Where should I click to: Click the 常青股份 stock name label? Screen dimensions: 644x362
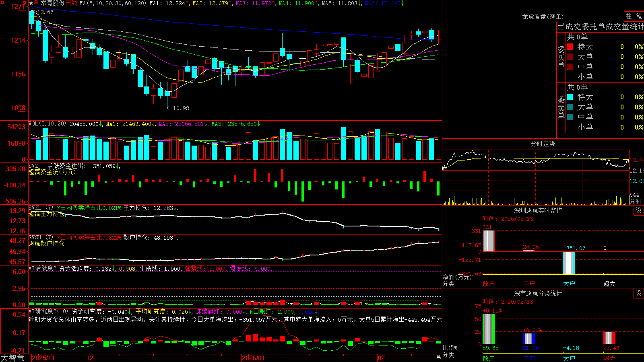53,3
